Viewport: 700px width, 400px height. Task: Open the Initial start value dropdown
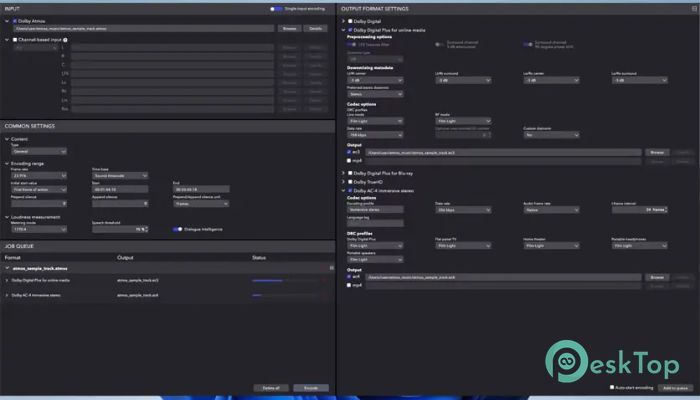pyautogui.click(x=39, y=189)
